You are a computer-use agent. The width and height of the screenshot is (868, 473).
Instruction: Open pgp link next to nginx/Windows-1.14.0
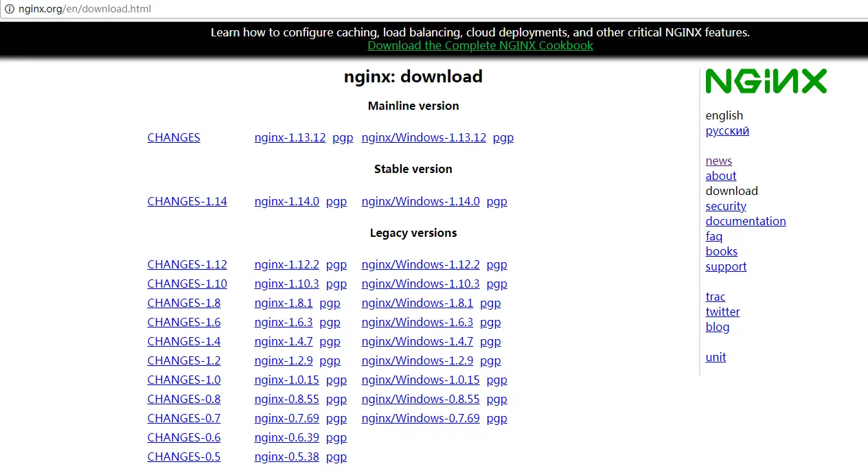(497, 201)
